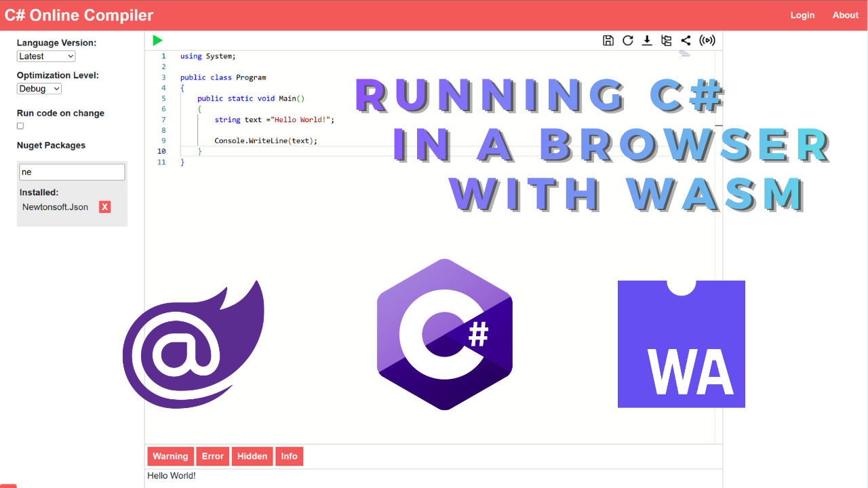Click the reload circular arrow icon

coord(628,41)
